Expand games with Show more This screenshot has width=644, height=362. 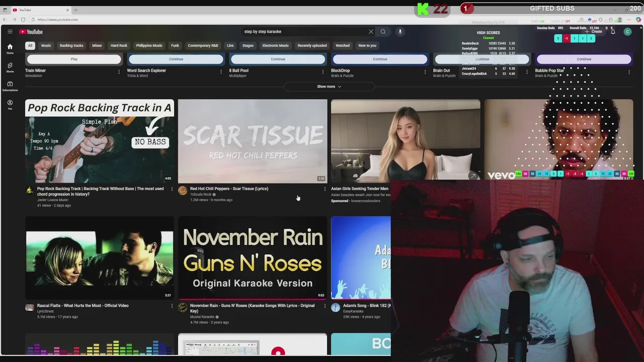[329, 86]
